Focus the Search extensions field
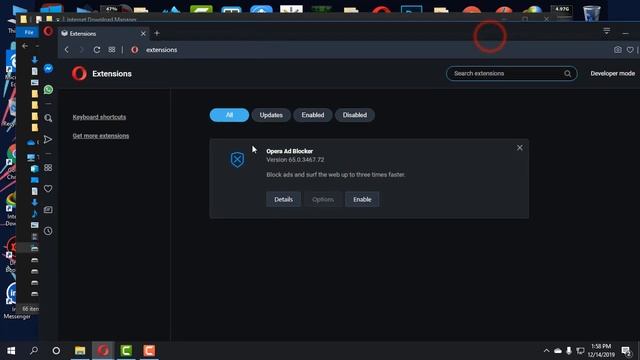640x360 pixels. [x=511, y=73]
